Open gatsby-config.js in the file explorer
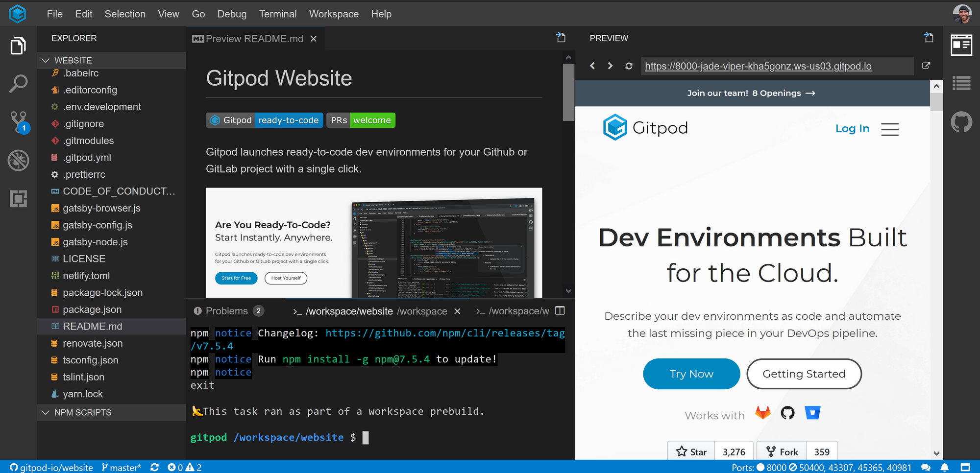 (111, 225)
